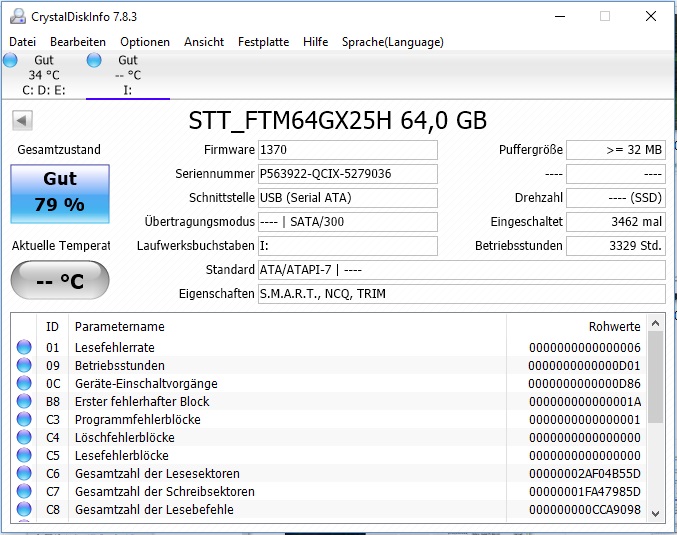677x535 pixels.
Task: Click status orb for Programmfehlerblöcke row
Action: [x=24, y=419]
